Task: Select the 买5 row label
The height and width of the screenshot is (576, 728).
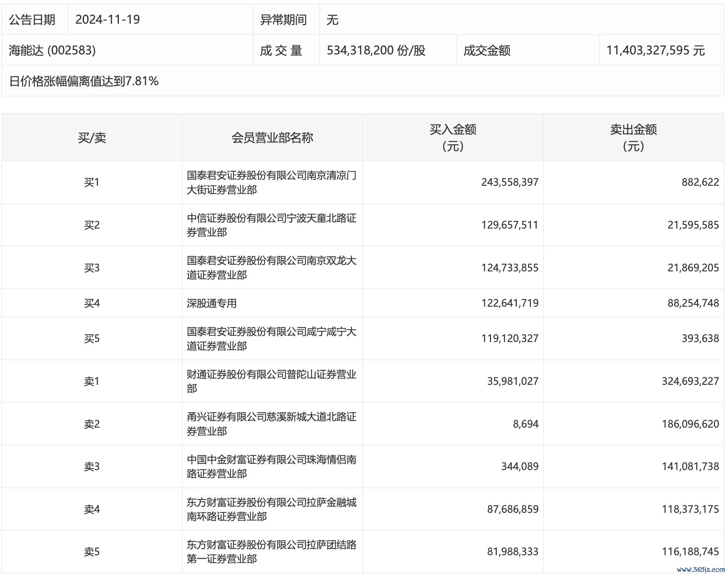Action: click(x=92, y=339)
